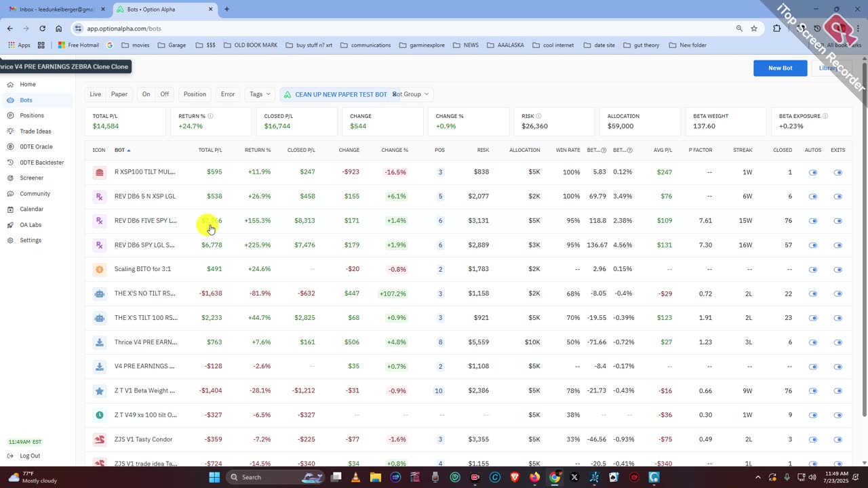Sort by WIN RATE column header
This screenshot has width=868, height=488.
coord(568,150)
